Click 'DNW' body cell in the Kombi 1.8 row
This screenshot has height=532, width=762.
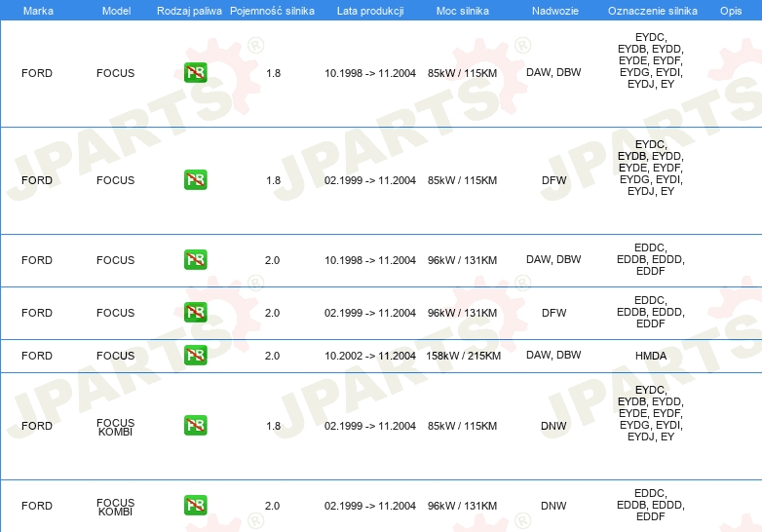[553, 426]
